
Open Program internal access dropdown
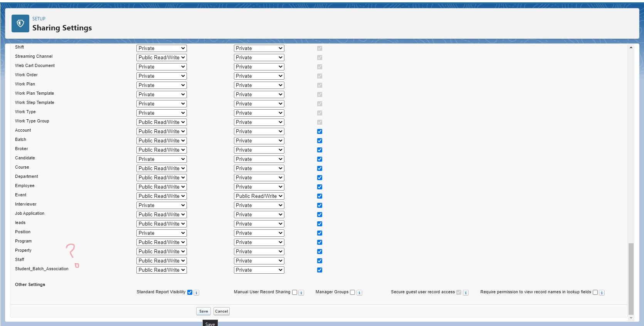click(161, 242)
